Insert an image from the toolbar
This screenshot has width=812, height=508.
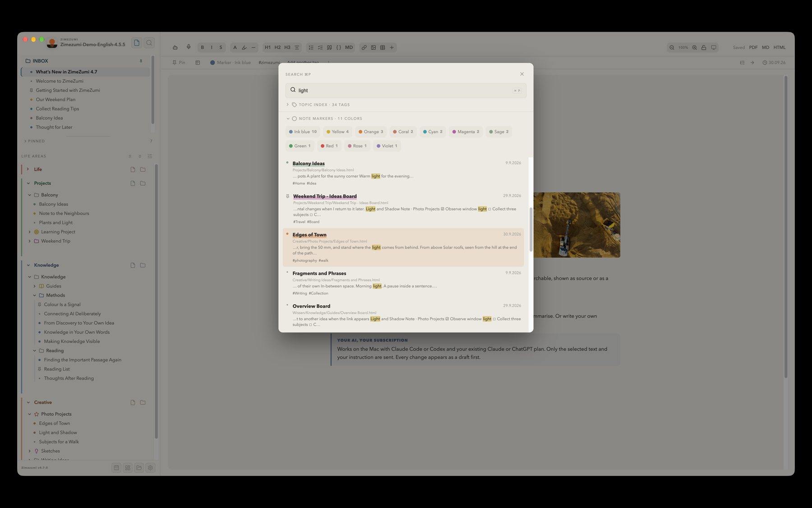click(374, 47)
